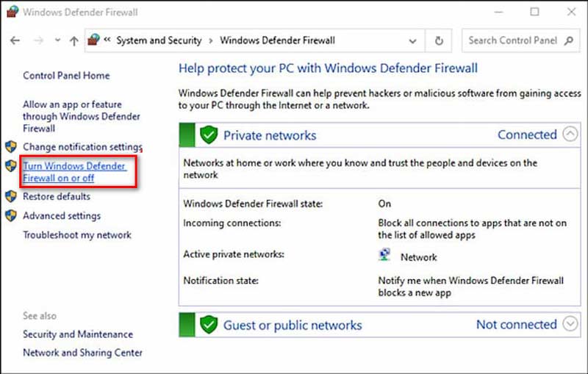Click the Private networks heading
The image size is (588, 374).
(x=270, y=135)
